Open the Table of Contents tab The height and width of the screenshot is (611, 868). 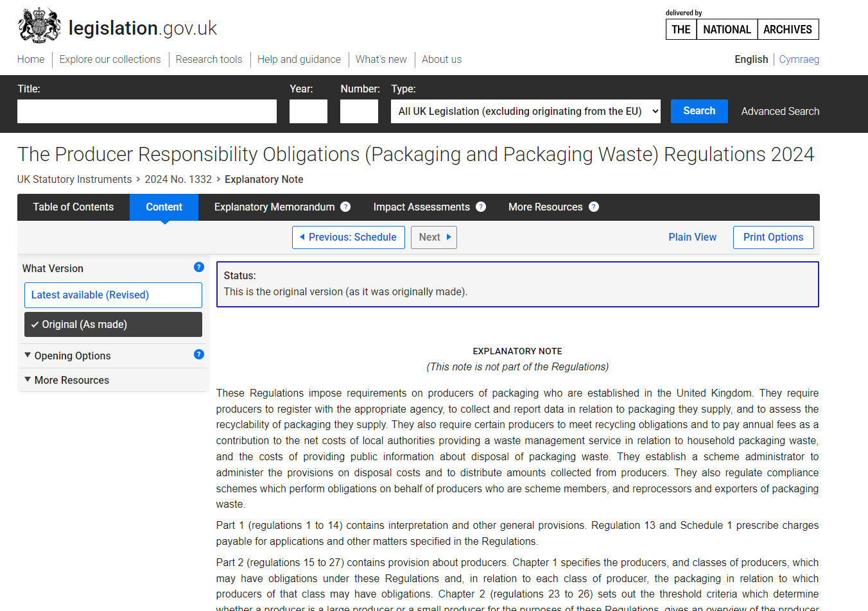click(x=73, y=207)
